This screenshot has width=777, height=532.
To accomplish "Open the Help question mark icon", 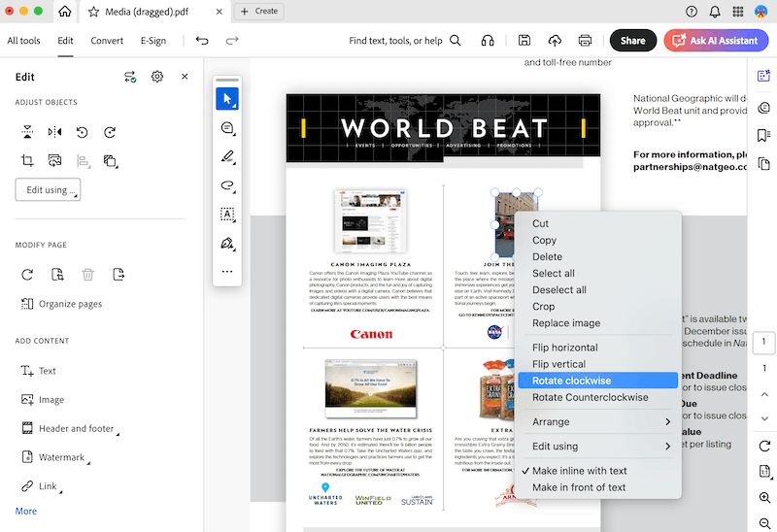I will [692, 12].
